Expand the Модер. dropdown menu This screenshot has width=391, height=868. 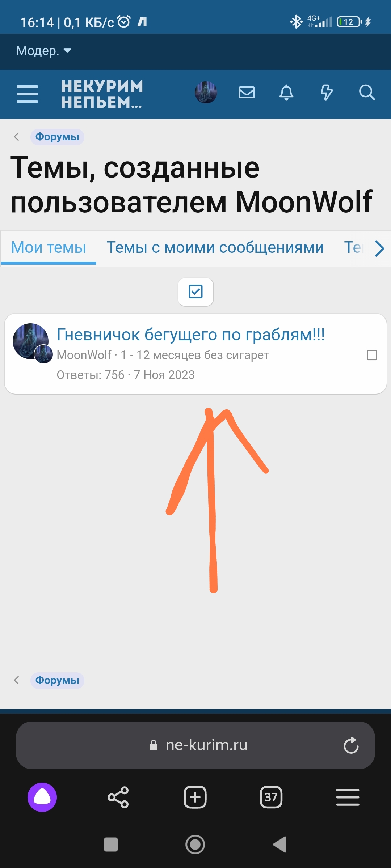(44, 51)
